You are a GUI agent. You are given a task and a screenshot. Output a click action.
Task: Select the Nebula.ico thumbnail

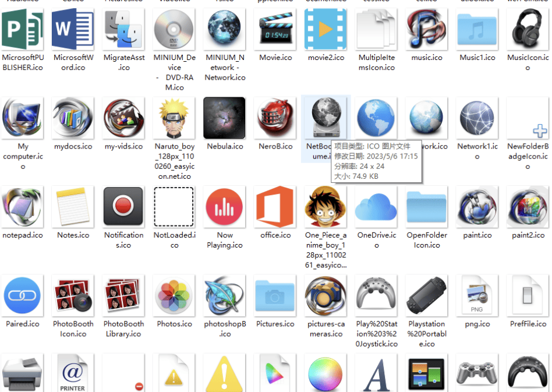225,118
